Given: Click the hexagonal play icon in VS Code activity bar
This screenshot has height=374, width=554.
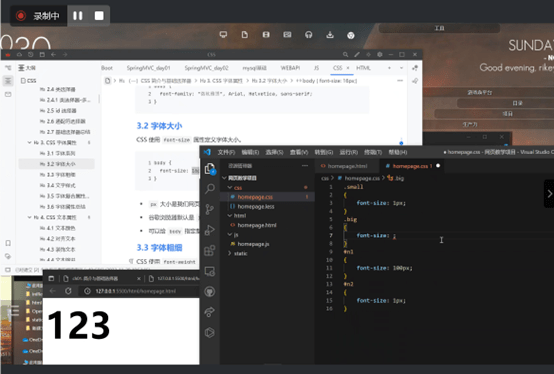Looking at the screenshot, I should coord(210,332).
